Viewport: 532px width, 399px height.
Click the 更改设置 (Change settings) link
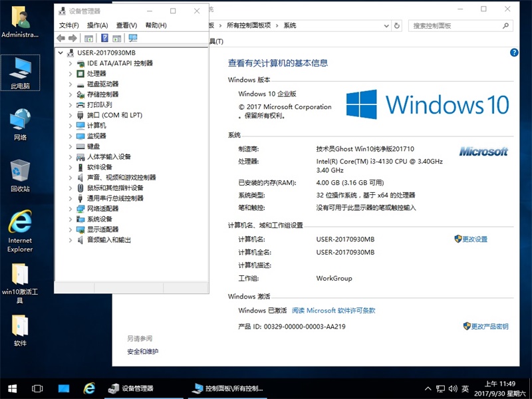pyautogui.click(x=475, y=239)
